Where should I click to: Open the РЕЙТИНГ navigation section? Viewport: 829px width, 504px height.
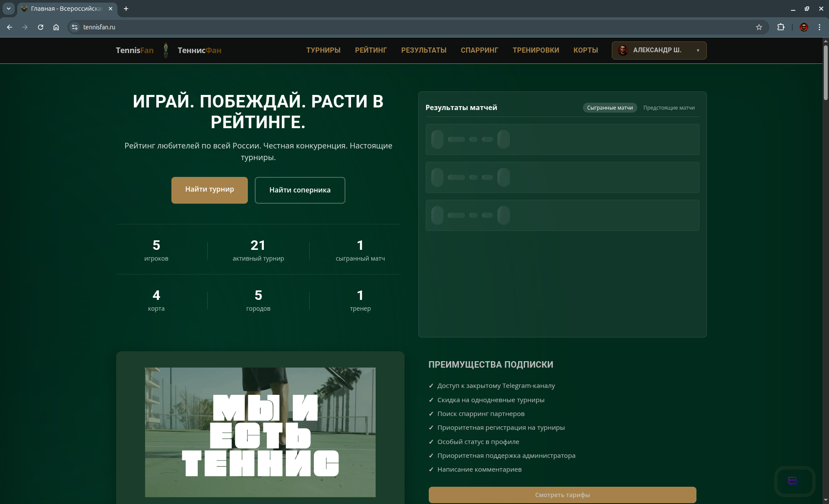click(370, 50)
